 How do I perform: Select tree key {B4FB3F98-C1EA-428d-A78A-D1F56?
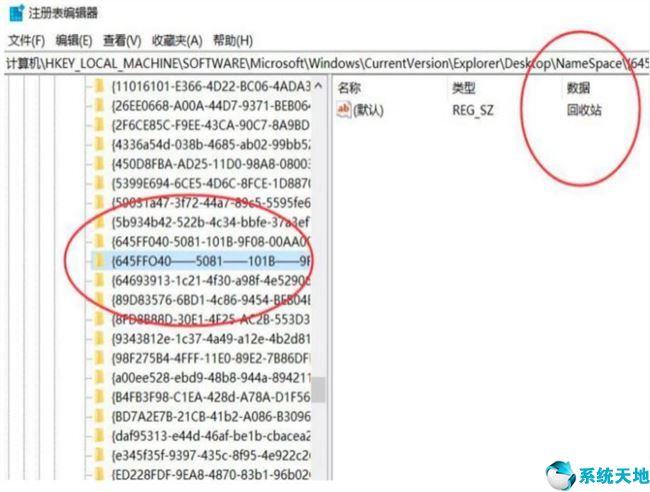(x=211, y=397)
